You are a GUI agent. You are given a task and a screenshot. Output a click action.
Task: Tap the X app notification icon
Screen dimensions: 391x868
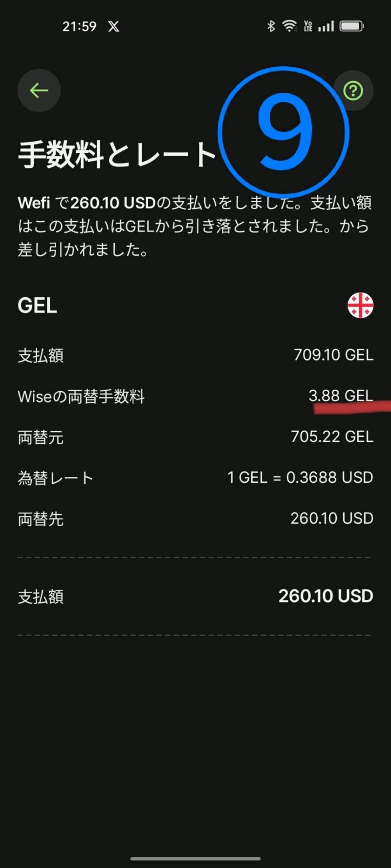pos(114,26)
